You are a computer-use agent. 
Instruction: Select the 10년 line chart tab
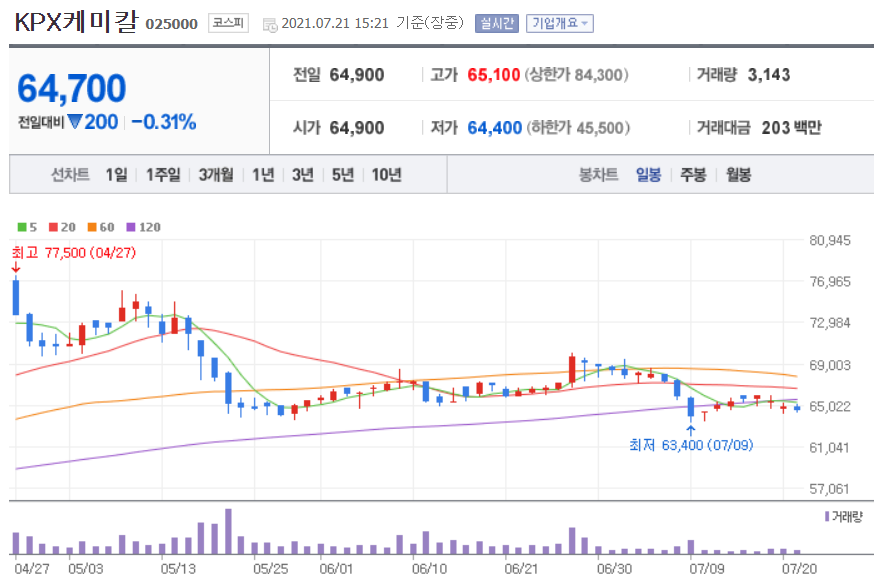(386, 175)
